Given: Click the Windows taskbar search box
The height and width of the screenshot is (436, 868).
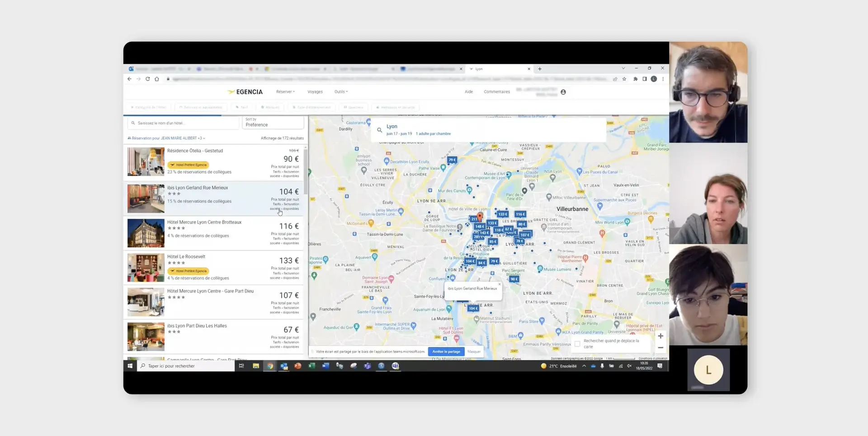Looking at the screenshot, I should click(186, 366).
